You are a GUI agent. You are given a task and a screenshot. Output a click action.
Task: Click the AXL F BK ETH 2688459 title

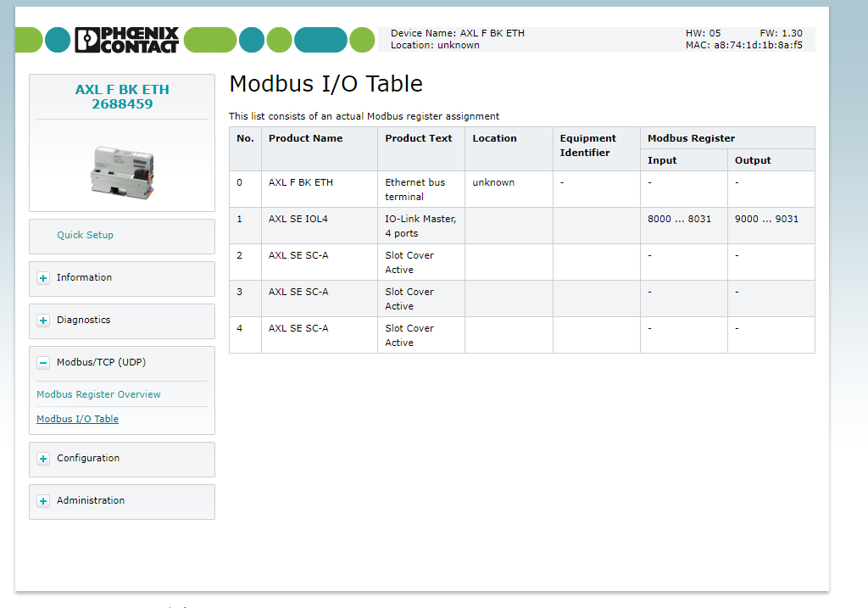click(x=122, y=97)
